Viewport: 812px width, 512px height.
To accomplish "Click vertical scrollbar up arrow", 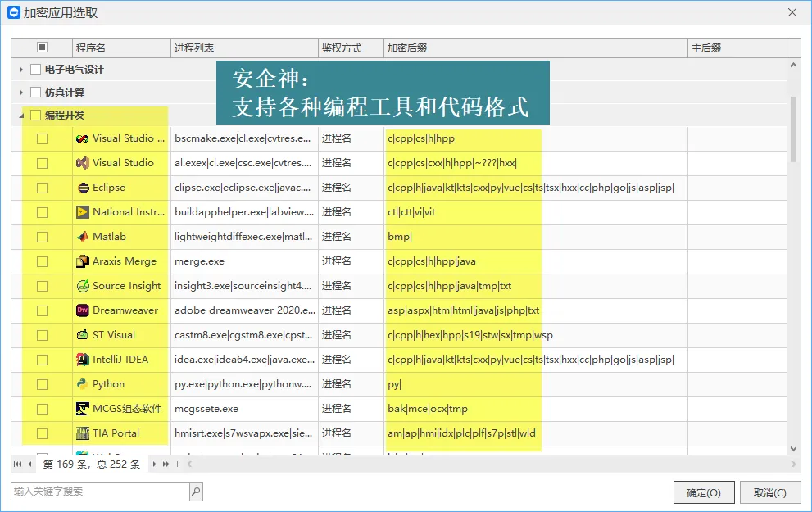I will click(793, 66).
